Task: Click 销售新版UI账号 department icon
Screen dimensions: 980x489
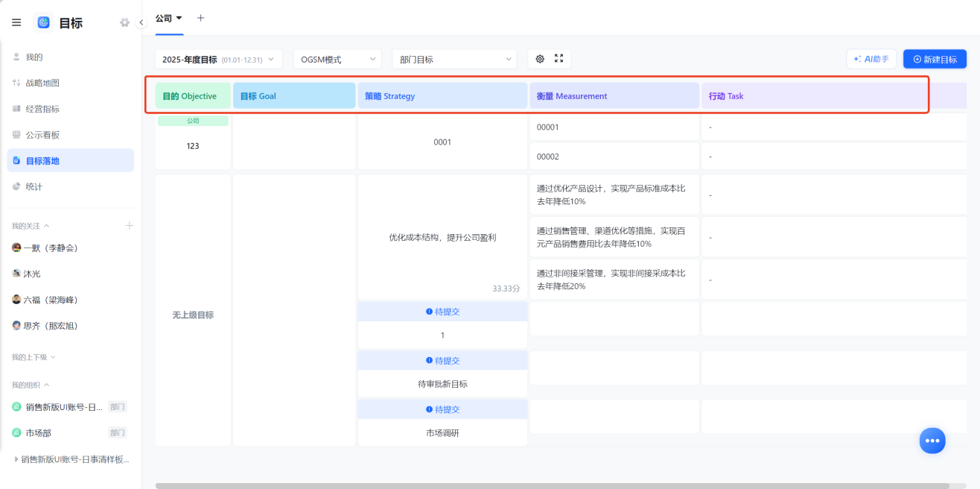Action: pyautogui.click(x=16, y=407)
